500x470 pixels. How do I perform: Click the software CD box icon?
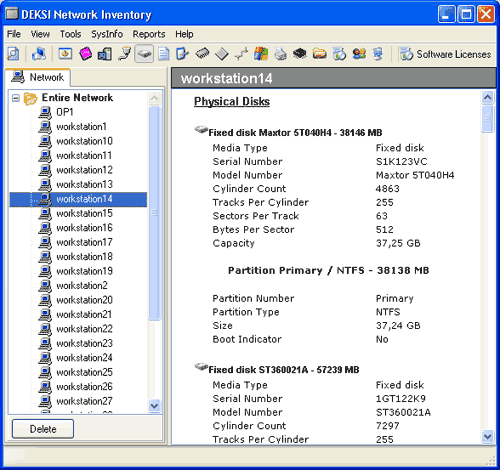coord(339,54)
